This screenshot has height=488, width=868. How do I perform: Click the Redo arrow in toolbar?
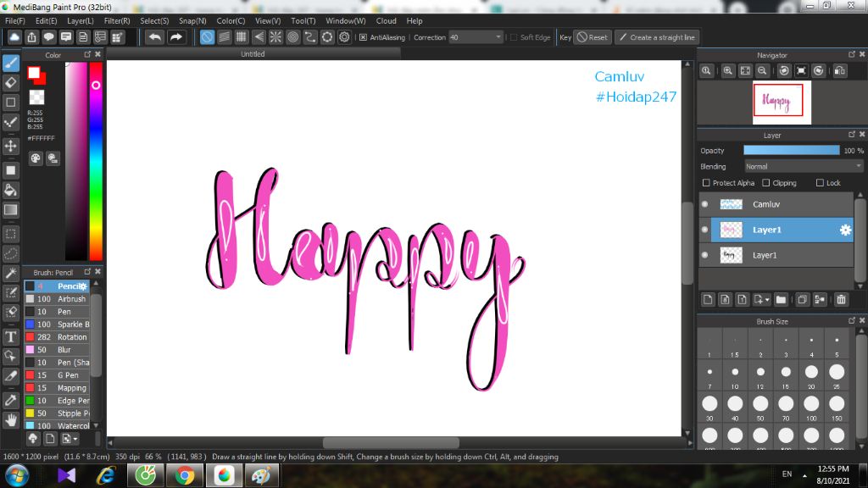pos(176,37)
